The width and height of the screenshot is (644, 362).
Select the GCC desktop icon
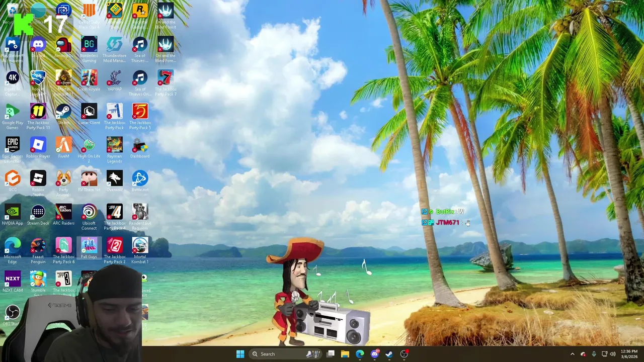tap(13, 182)
